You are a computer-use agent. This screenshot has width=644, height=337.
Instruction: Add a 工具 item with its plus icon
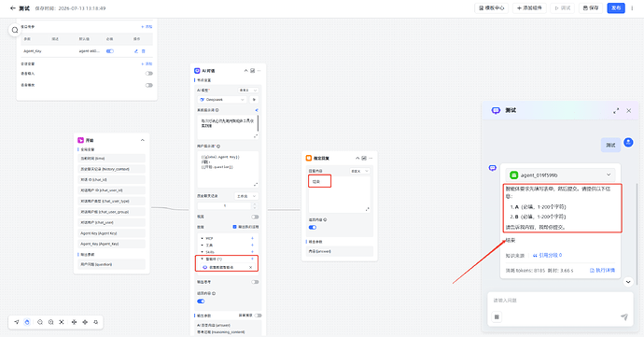coord(252,245)
